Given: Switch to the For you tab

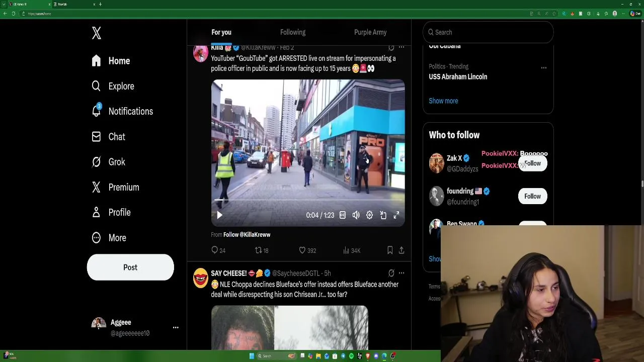Looking at the screenshot, I should [221, 32].
